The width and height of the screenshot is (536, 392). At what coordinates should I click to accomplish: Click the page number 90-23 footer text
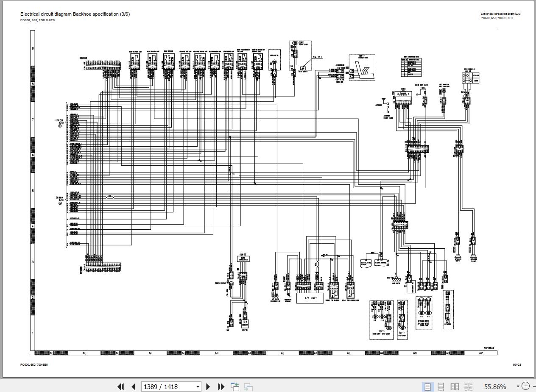[x=517, y=364]
